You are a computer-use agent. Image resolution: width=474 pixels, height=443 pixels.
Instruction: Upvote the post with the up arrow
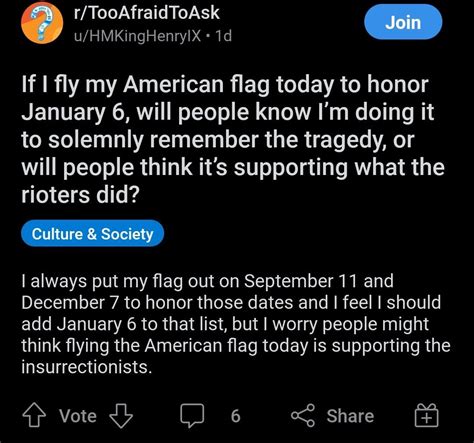tap(34, 415)
